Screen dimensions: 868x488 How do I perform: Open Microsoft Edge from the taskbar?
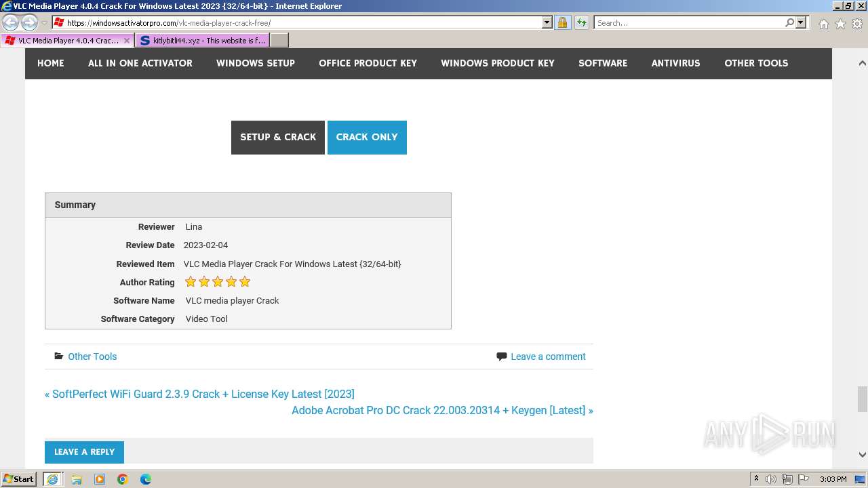pos(146,479)
